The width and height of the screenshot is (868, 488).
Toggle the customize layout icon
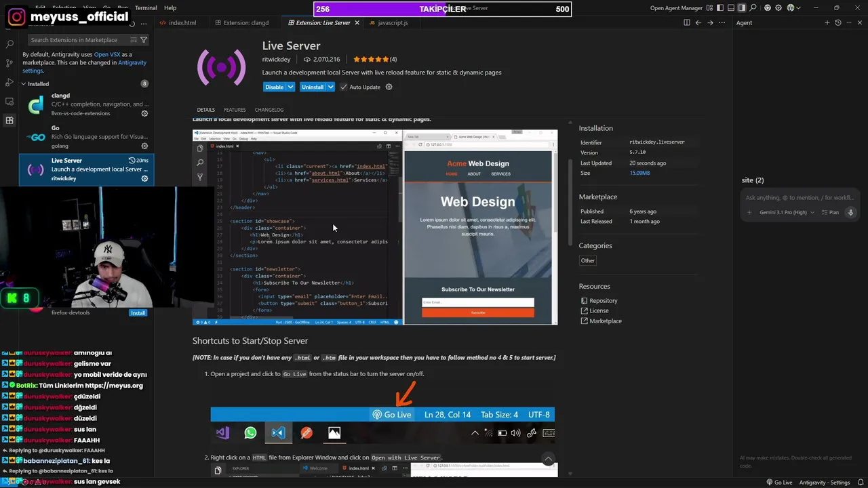click(x=709, y=8)
